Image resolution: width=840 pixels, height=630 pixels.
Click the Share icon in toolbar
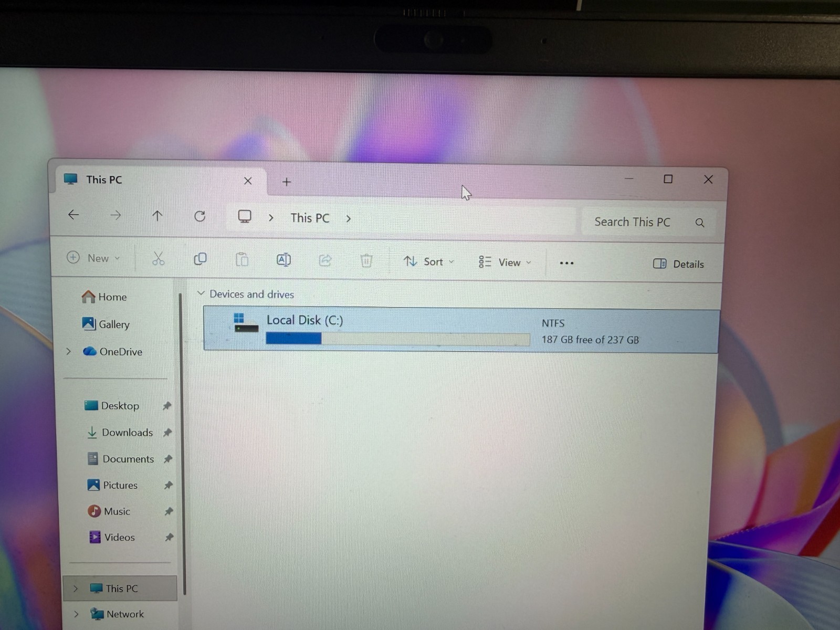[325, 260]
